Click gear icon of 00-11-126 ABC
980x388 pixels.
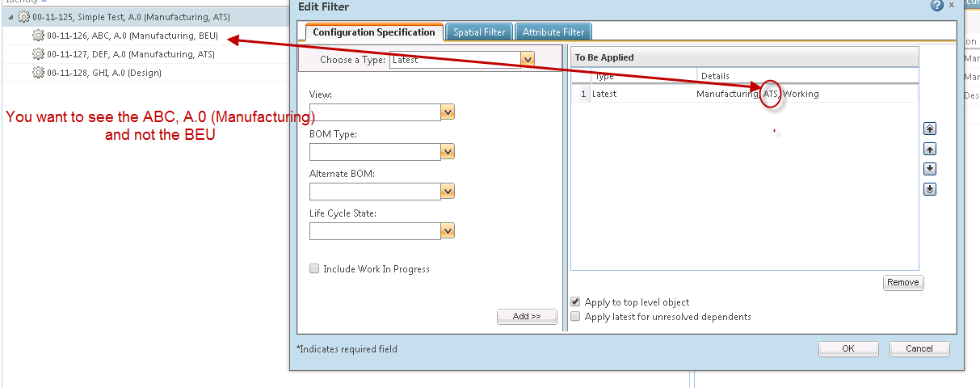tap(38, 36)
